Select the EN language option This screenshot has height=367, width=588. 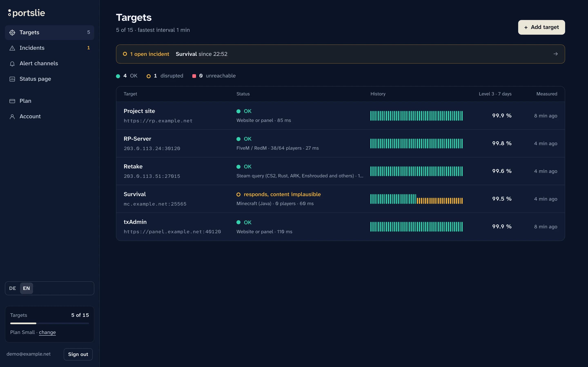pyautogui.click(x=27, y=288)
